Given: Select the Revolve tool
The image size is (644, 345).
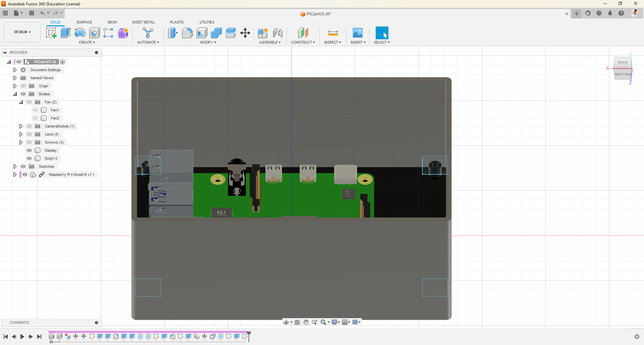Looking at the screenshot, I should coord(80,33).
